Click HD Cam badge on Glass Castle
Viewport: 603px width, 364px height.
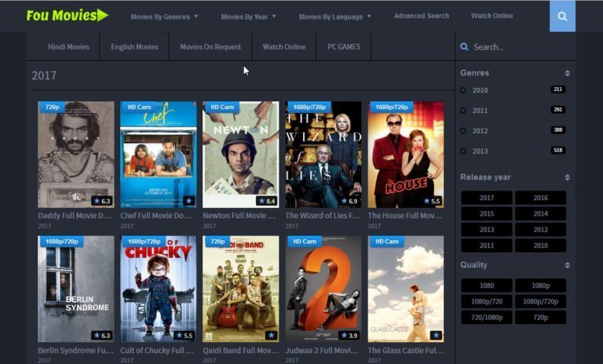click(386, 242)
